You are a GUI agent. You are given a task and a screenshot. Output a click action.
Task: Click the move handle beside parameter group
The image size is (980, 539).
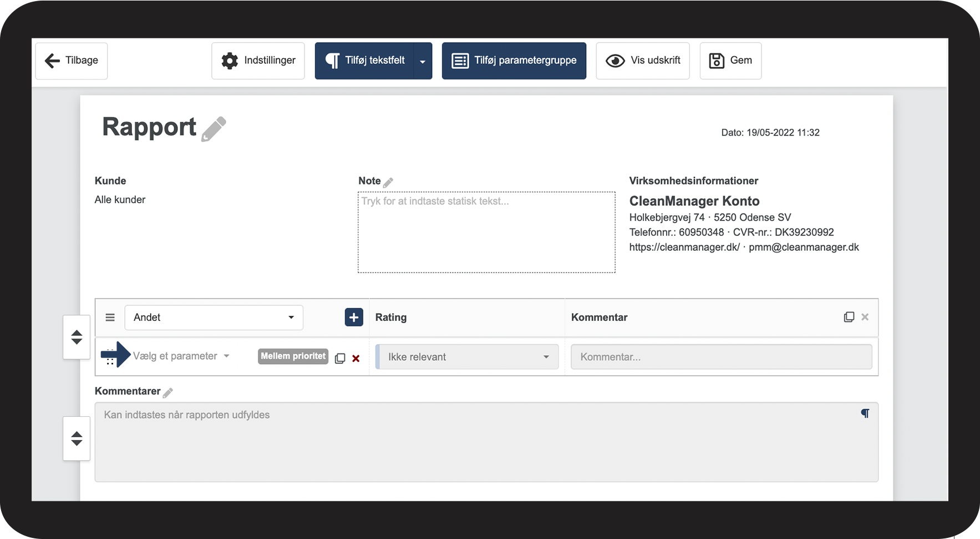pyautogui.click(x=77, y=337)
